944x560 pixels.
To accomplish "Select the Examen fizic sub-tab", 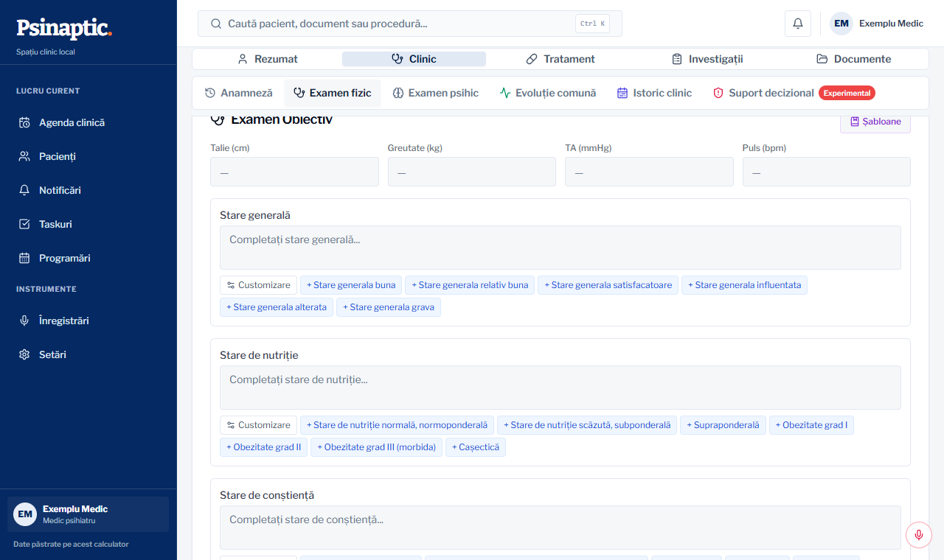I will pyautogui.click(x=333, y=93).
